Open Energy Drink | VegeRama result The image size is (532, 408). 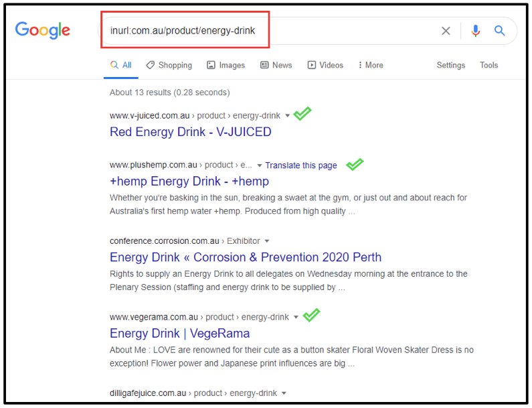coord(180,333)
